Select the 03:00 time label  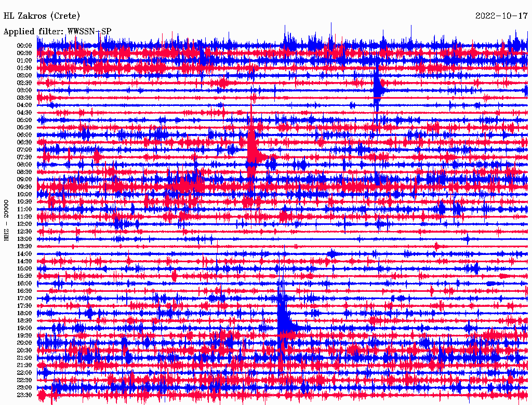24,90
